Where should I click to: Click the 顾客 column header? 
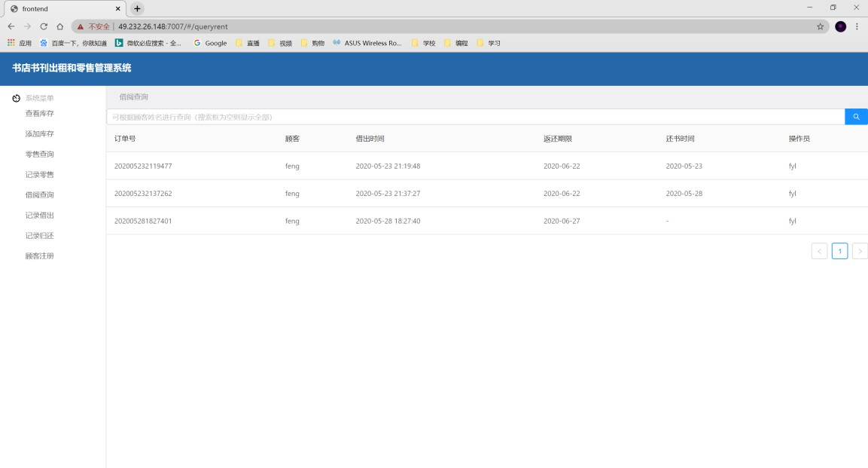292,139
